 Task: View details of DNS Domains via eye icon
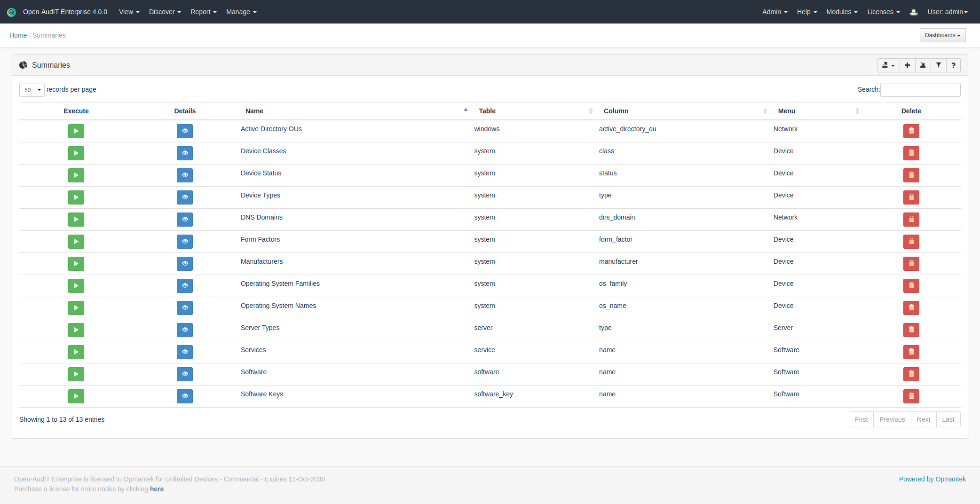pos(185,220)
